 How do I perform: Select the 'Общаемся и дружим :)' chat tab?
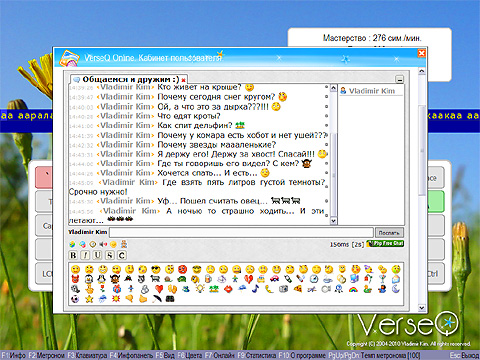pyautogui.click(x=130, y=79)
